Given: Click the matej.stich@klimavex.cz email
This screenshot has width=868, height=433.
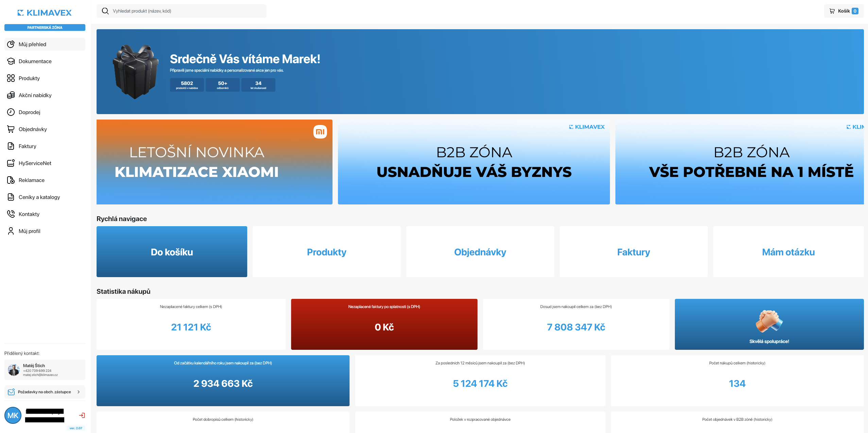Looking at the screenshot, I should (40, 375).
